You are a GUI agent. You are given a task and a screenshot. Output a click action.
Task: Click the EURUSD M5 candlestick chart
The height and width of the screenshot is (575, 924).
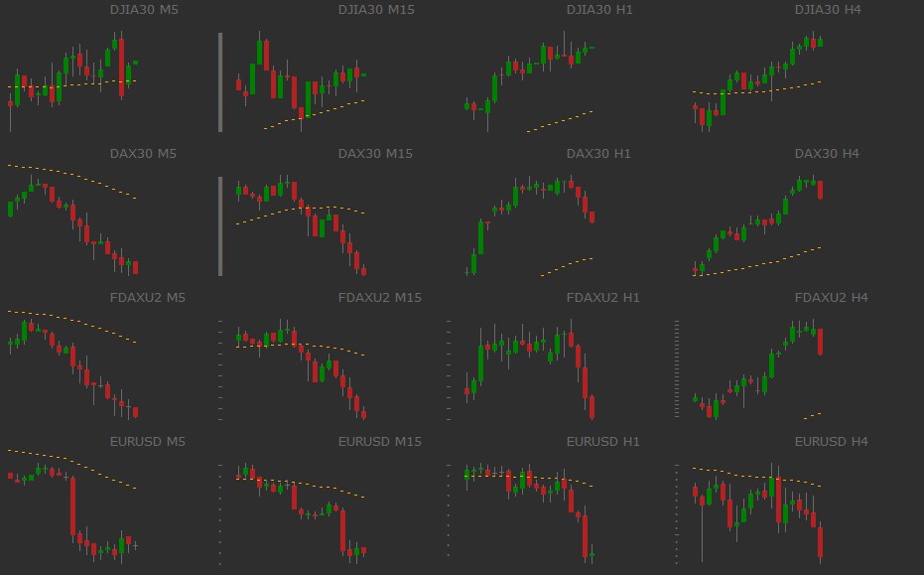coord(72,508)
